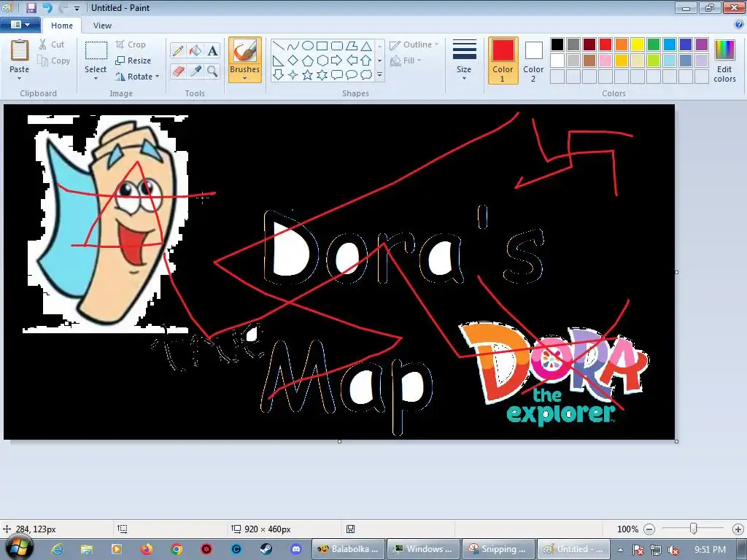Choose the Four-point star shape
Image resolution: width=747 pixels, height=560 pixels.
click(x=293, y=75)
